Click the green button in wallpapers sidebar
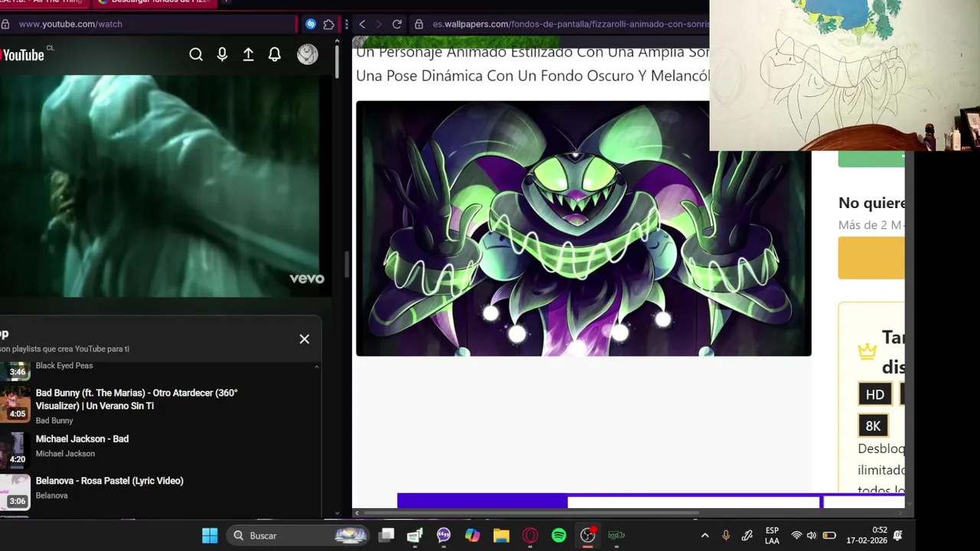This screenshot has height=551, width=980. click(x=871, y=159)
